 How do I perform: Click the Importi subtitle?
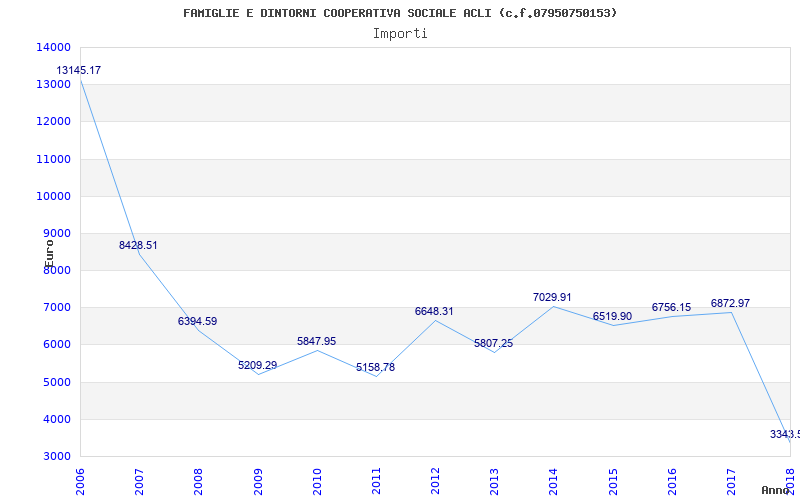tap(400, 34)
